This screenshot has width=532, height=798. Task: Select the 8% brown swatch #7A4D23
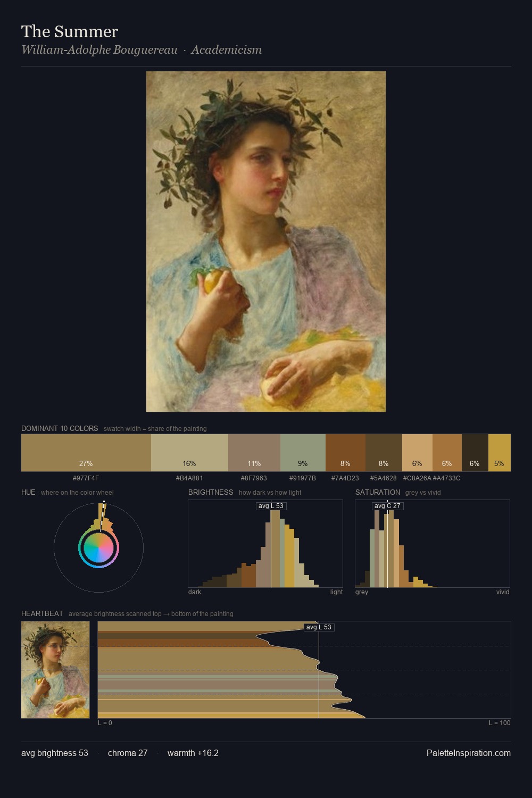(345, 453)
